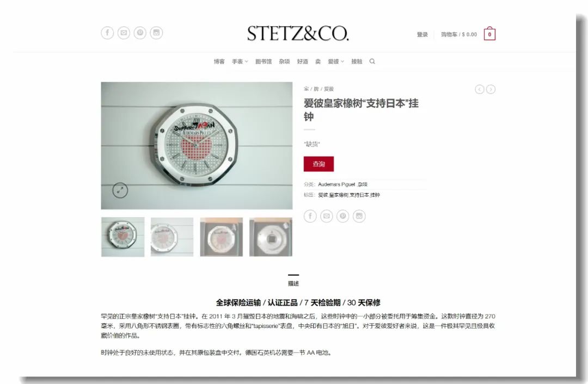This screenshot has height=384, width=588.
Task: Expand the product image to fullscreen
Action: click(x=120, y=190)
